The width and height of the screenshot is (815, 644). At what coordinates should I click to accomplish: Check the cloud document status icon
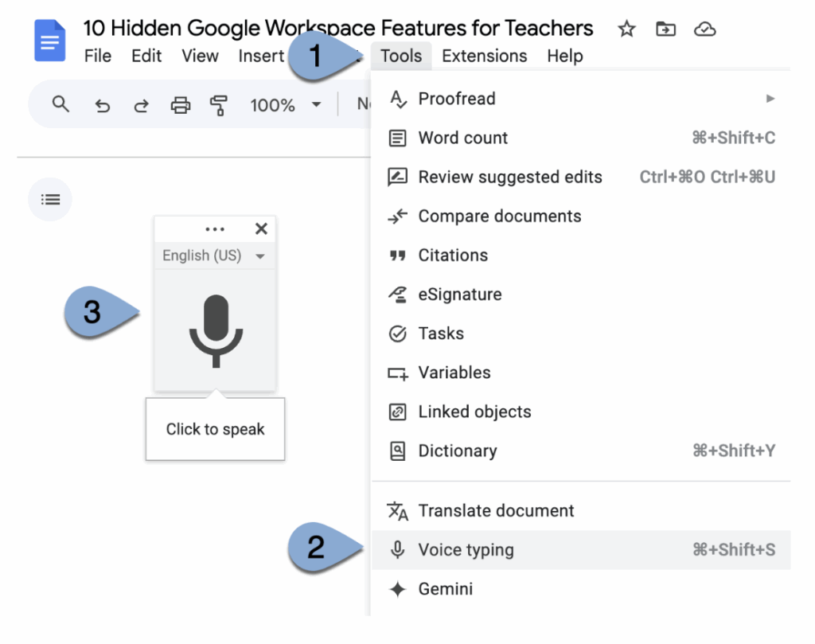coord(704,29)
